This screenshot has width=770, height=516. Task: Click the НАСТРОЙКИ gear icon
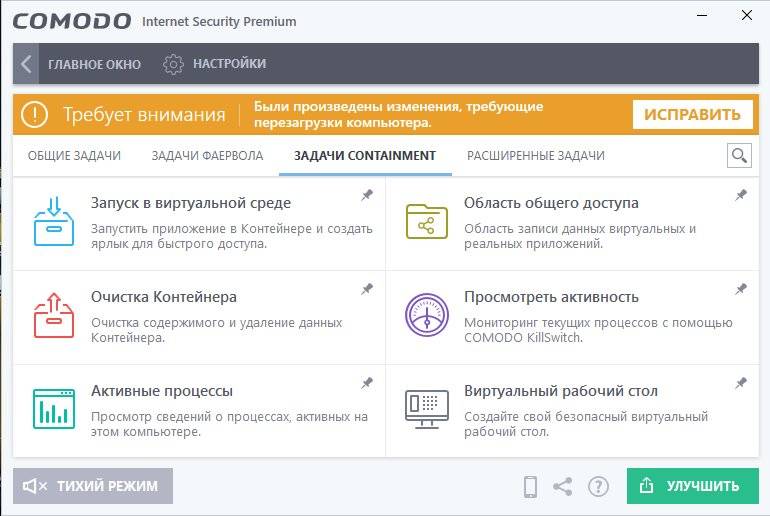tap(173, 64)
